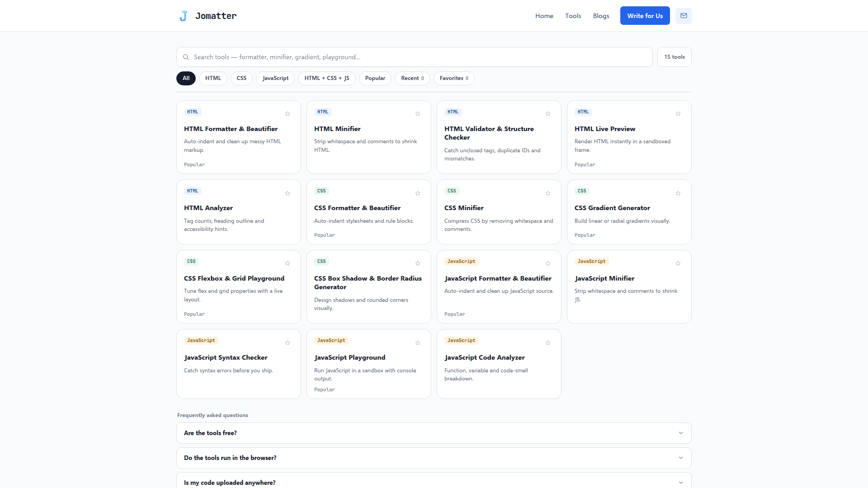Image resolution: width=868 pixels, height=488 pixels.
Task: Select the All filter tab
Action: 186,78
